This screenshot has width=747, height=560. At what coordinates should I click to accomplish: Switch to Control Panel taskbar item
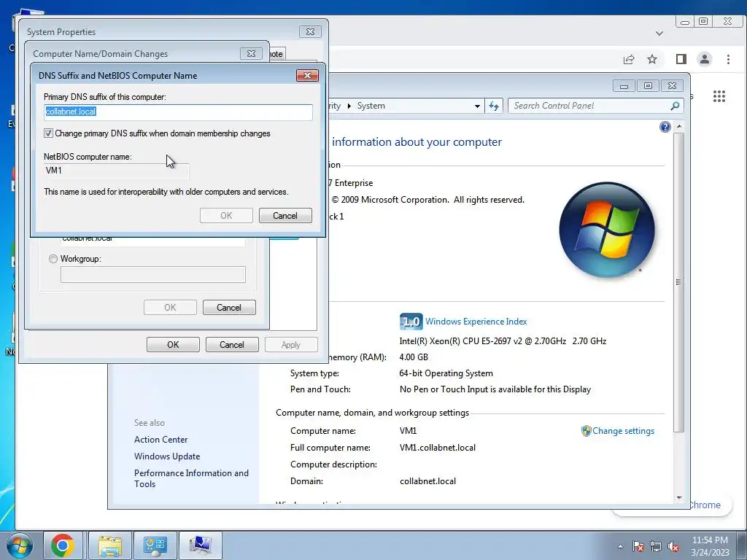point(155,545)
